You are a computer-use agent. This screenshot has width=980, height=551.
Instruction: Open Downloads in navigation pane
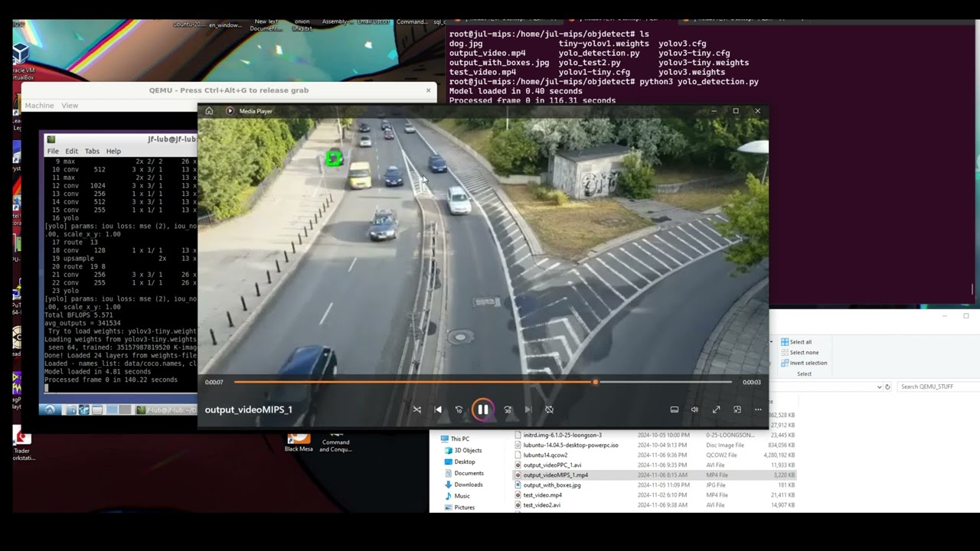[x=463, y=484]
